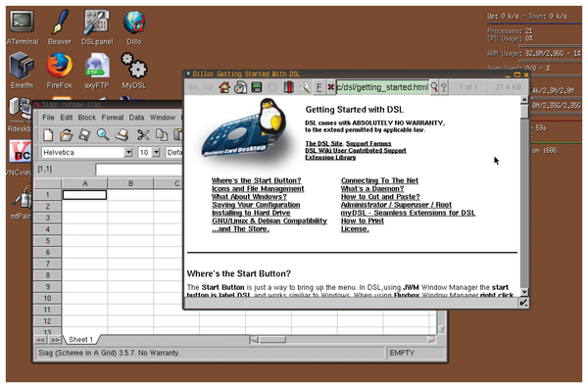Open the 'What's a Daemon?' link
The image size is (588, 388).
(x=372, y=189)
